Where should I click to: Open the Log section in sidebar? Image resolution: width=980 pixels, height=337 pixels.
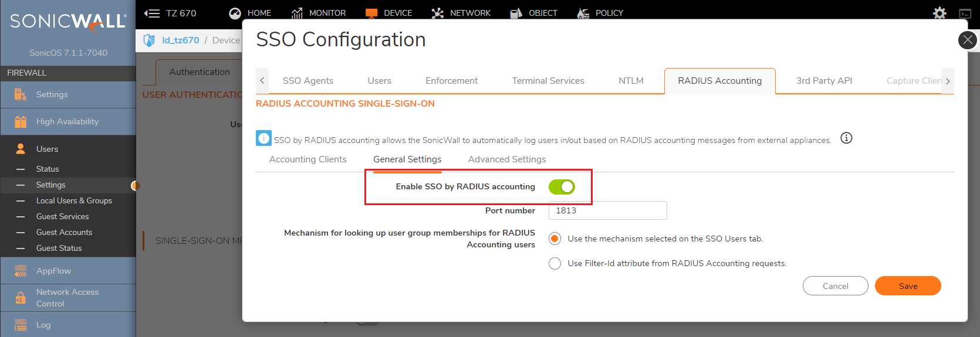(x=43, y=325)
